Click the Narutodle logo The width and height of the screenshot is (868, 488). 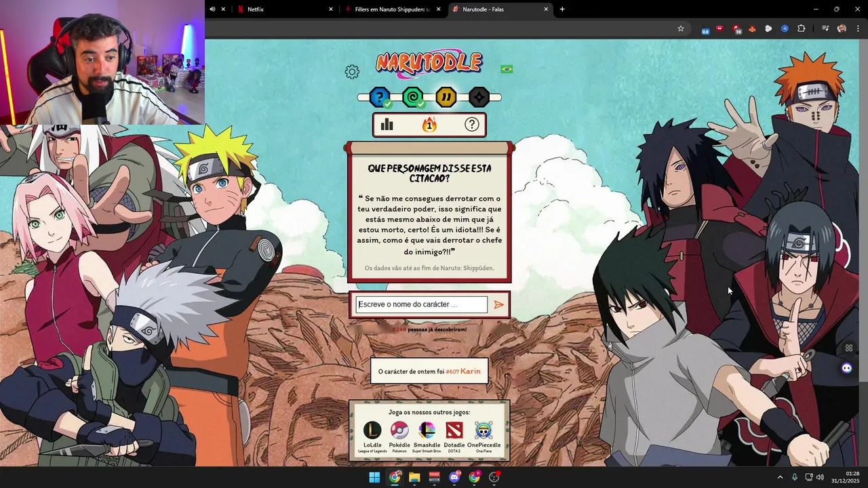click(429, 64)
